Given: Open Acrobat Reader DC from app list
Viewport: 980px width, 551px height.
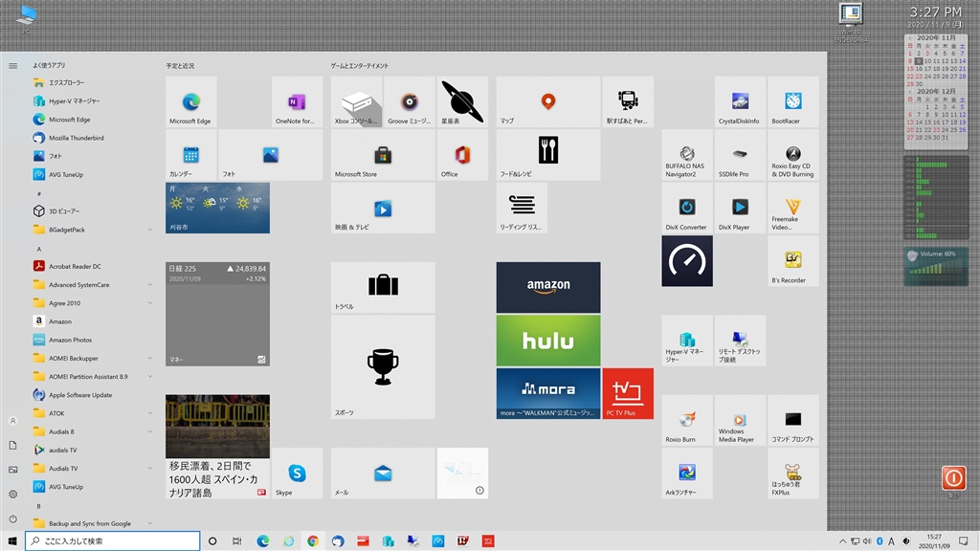Looking at the screenshot, I should point(93,266).
